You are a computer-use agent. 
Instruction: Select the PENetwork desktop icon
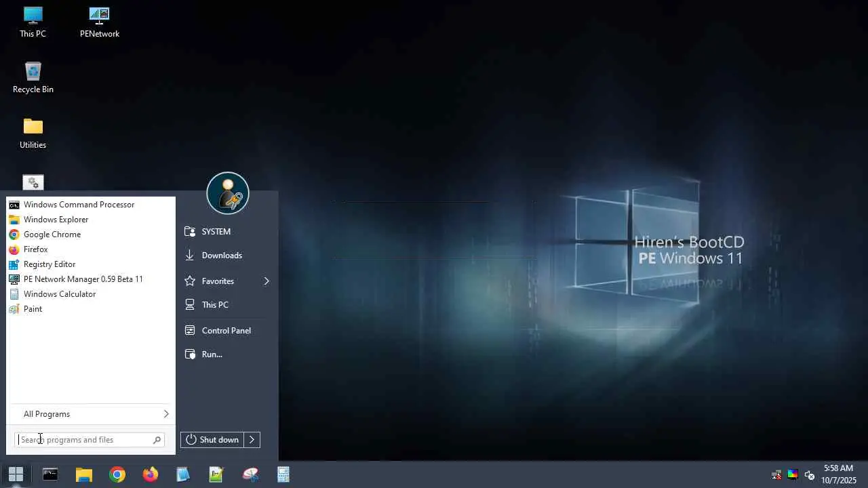[x=100, y=22]
